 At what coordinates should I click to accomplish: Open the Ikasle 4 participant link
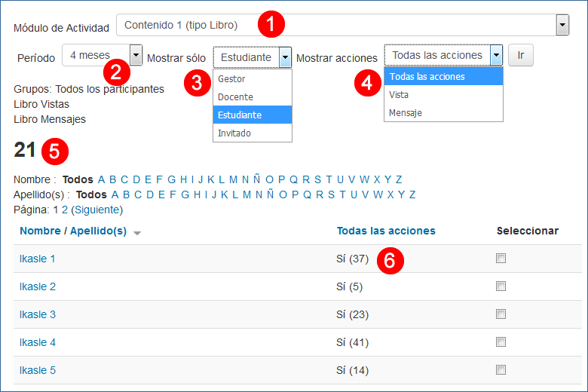[x=38, y=342]
